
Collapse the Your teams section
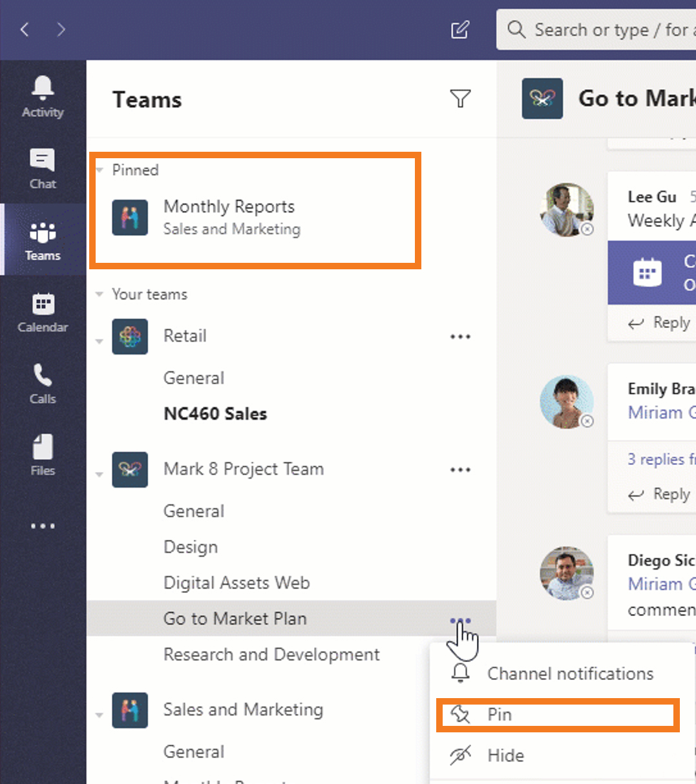100,294
